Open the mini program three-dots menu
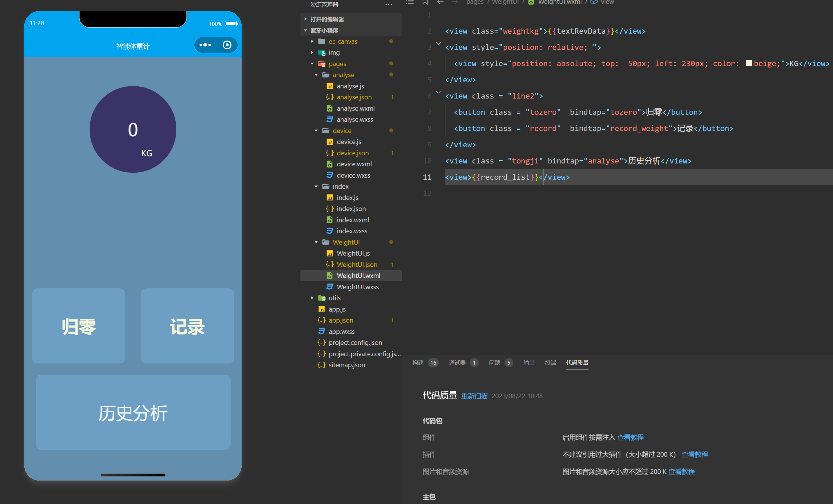 click(205, 45)
